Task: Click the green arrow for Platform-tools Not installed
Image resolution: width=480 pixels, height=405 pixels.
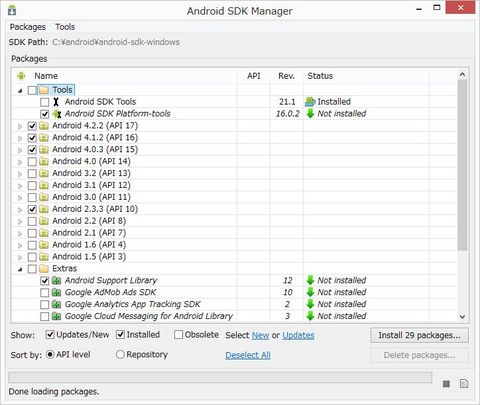Action: pos(310,114)
